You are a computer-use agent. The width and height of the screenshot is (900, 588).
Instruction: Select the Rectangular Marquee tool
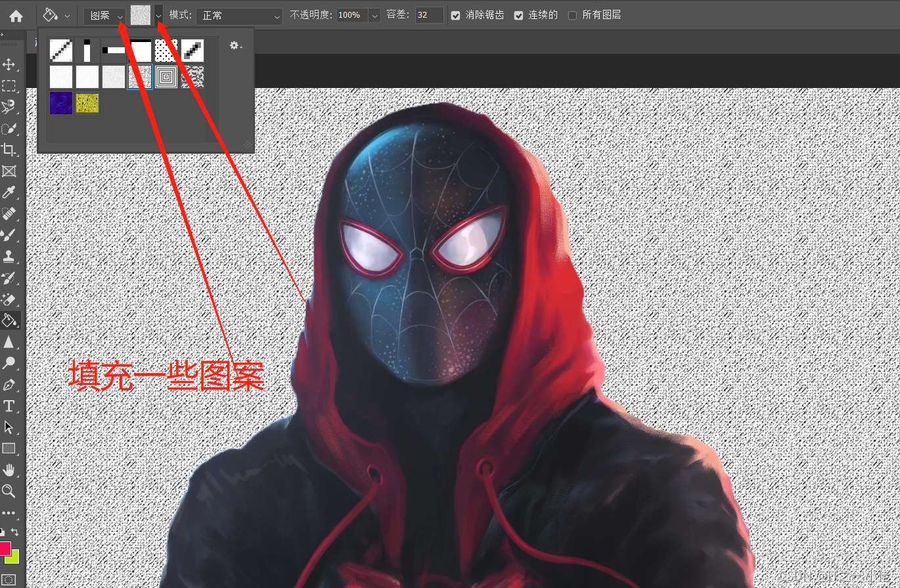point(9,85)
